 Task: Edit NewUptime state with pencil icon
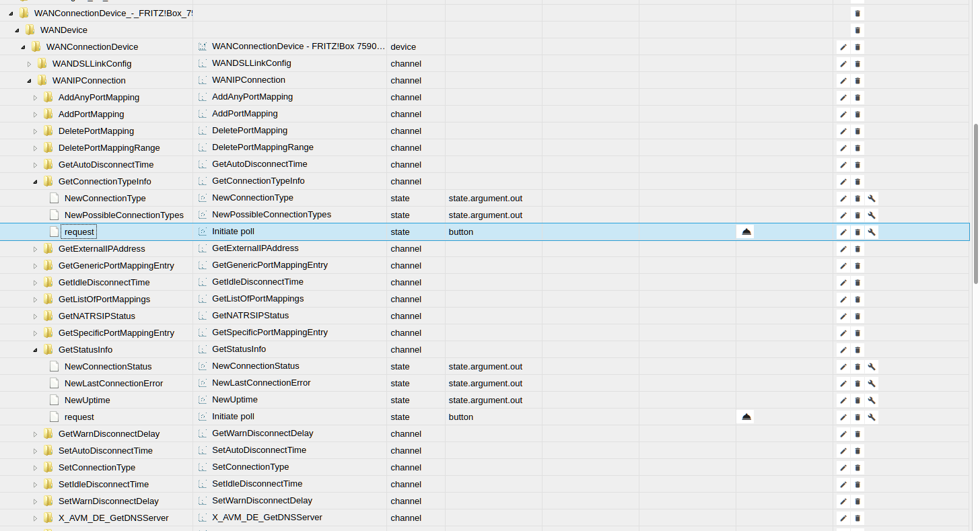843,400
